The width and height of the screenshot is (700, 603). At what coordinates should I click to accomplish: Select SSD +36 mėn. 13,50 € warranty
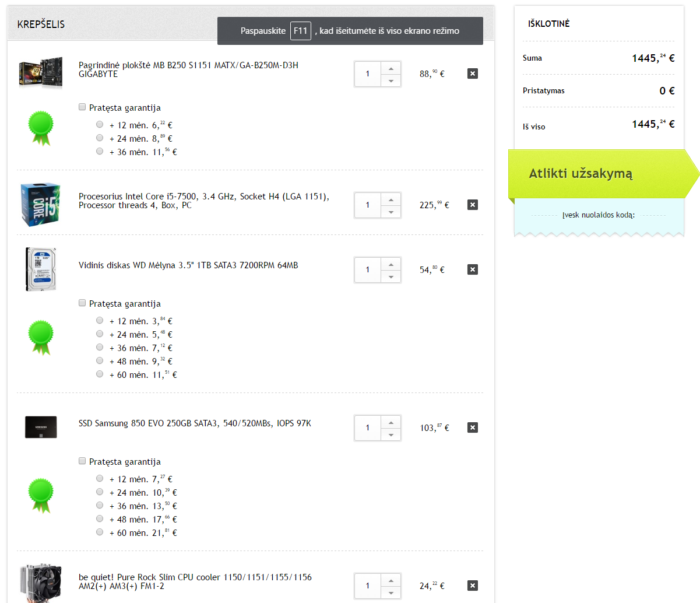point(100,505)
